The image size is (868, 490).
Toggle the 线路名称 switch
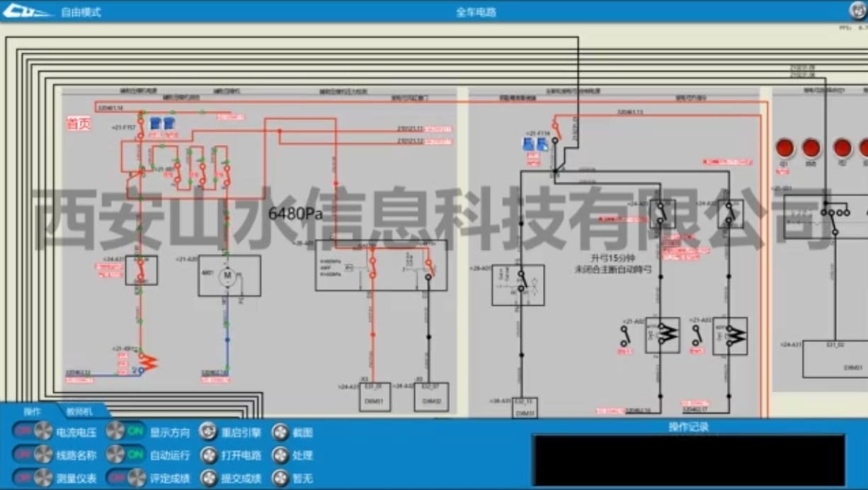[x=33, y=455]
